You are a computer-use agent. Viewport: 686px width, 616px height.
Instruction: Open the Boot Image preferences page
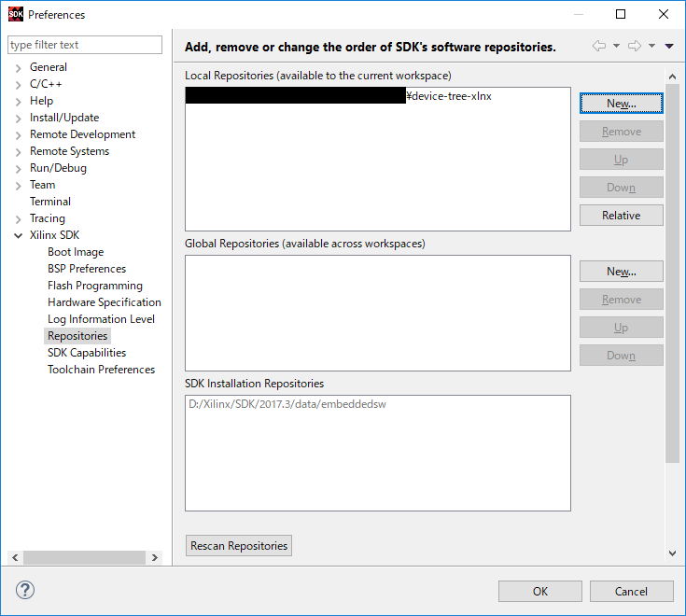(x=76, y=252)
